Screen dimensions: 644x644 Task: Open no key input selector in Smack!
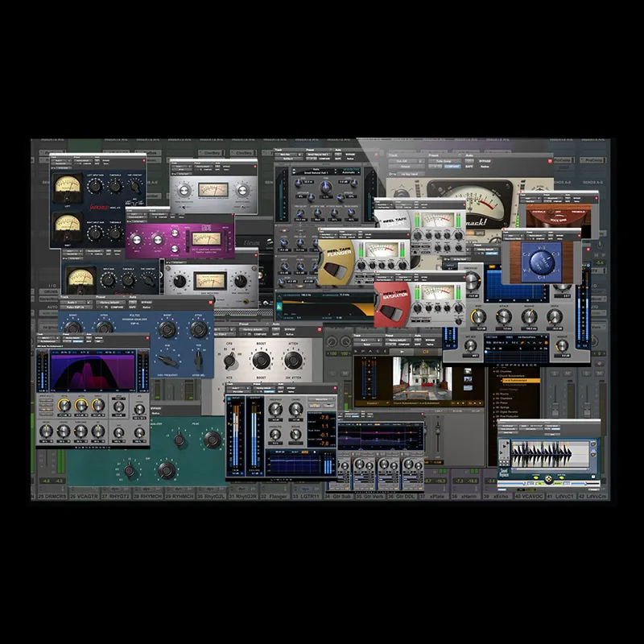(412, 174)
